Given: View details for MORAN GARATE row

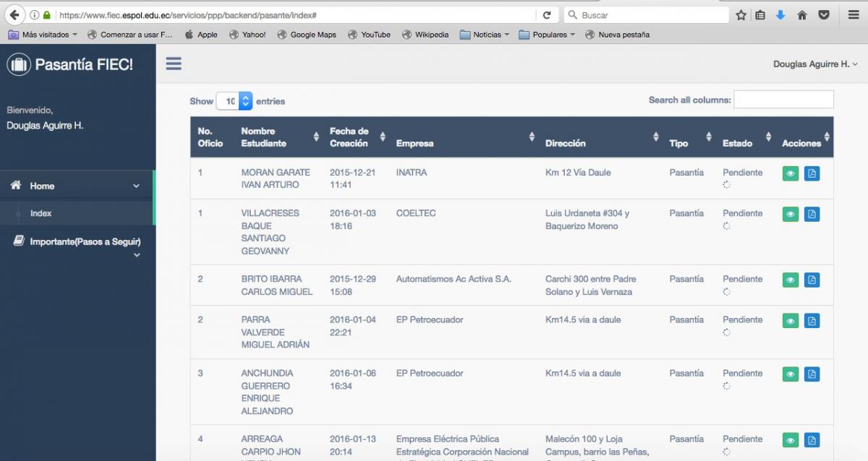Looking at the screenshot, I should (791, 173).
